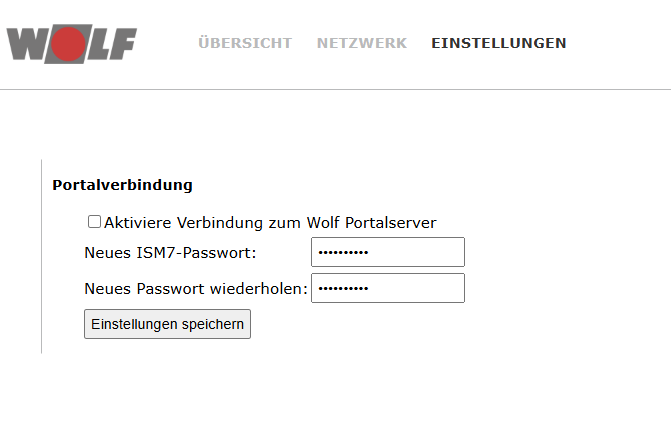Screen dimensions: 671x433
Task: Click the 'Neues Passwort wiederholen:' label text
Action: coord(195,289)
